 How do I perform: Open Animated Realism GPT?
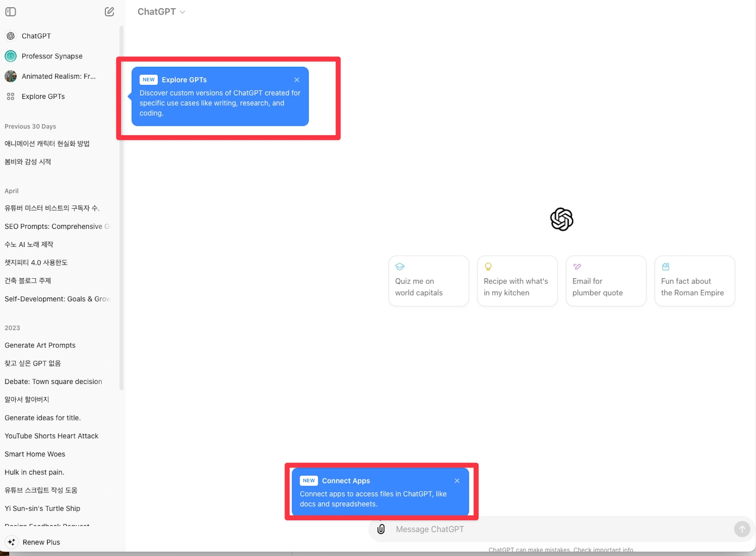point(58,76)
